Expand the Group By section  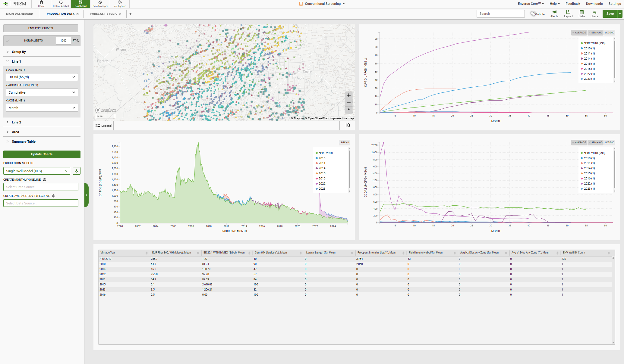click(x=19, y=52)
